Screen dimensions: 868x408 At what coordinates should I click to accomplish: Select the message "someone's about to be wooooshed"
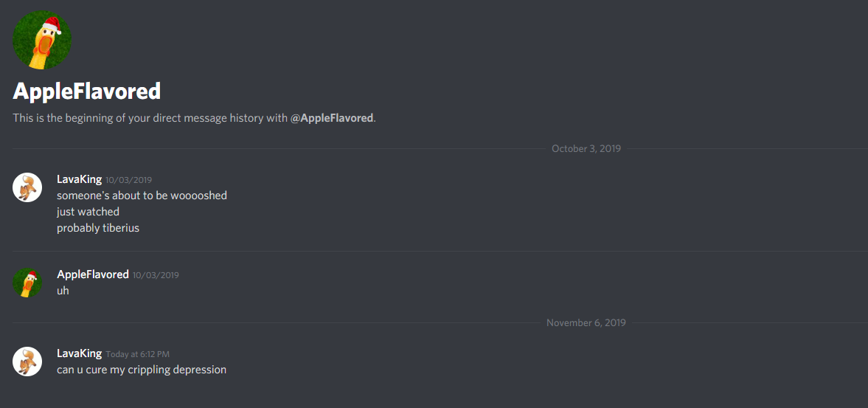(142, 196)
